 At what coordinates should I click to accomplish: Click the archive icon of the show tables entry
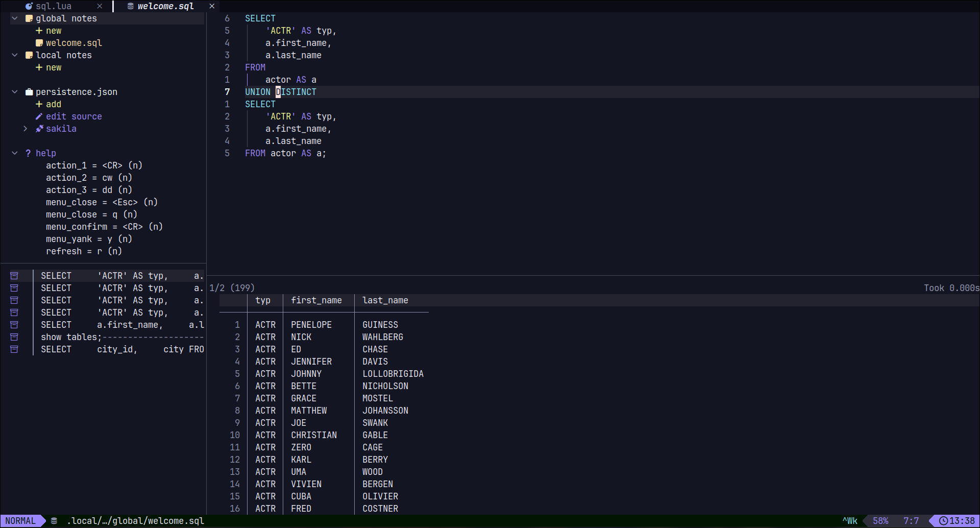(x=14, y=337)
